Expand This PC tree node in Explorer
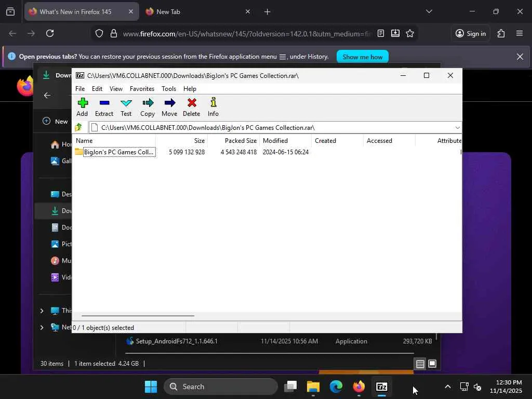 [x=42, y=311]
